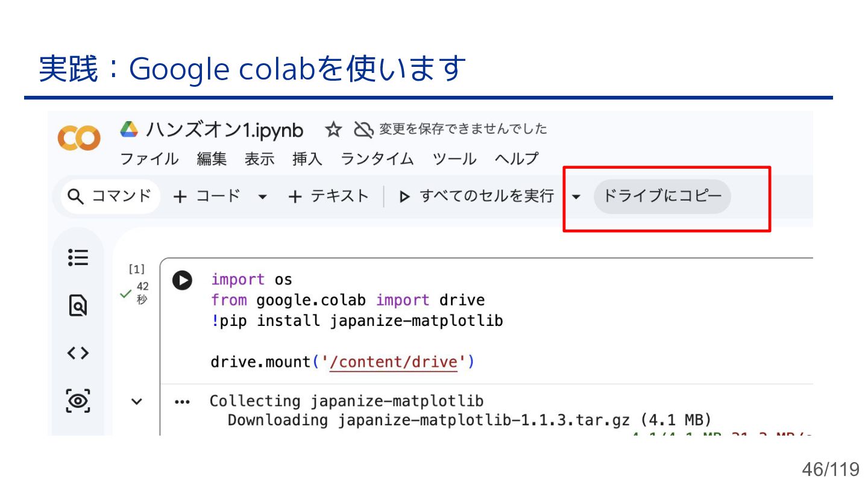This screenshot has width=868, height=488.
Task: Click the [1] execution count label
Action: [137, 269]
